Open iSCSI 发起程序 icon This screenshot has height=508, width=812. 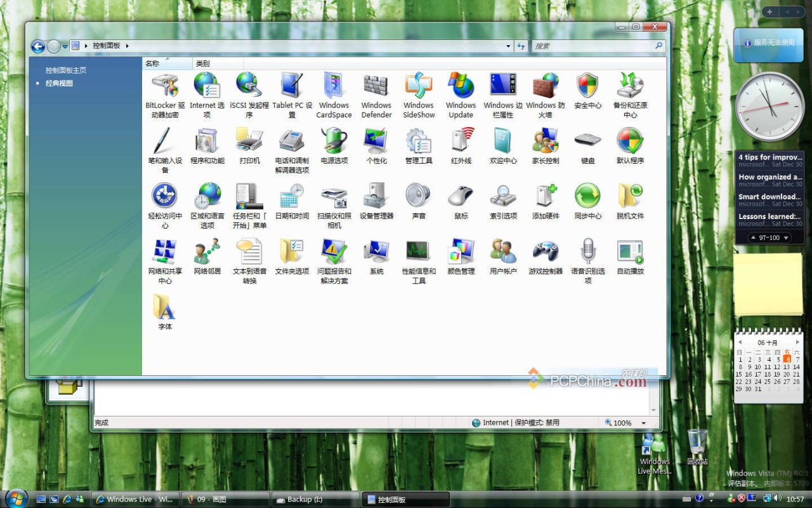point(249,85)
